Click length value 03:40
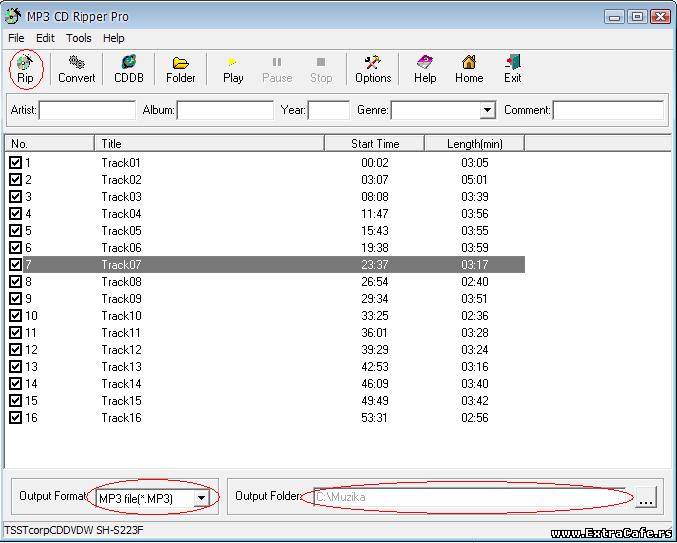 475,384
